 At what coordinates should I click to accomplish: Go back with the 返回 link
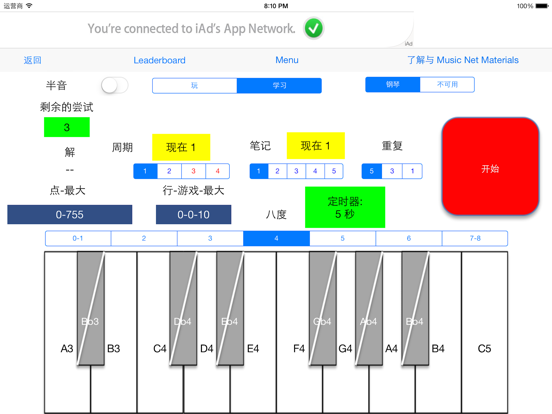tap(32, 60)
